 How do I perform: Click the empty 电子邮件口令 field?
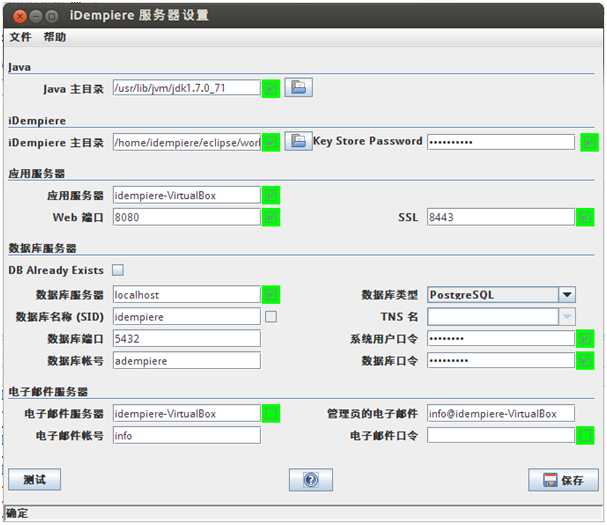click(x=501, y=436)
